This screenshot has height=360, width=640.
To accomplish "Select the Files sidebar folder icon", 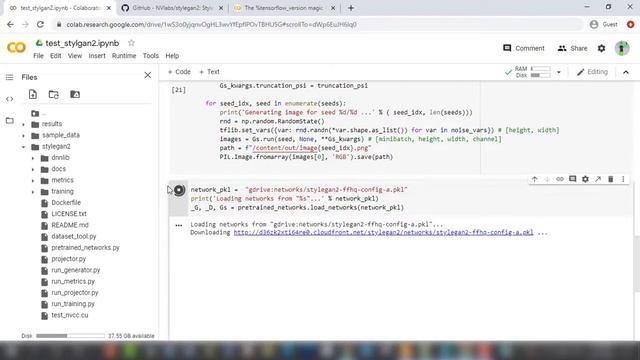I will pyautogui.click(x=9, y=120).
